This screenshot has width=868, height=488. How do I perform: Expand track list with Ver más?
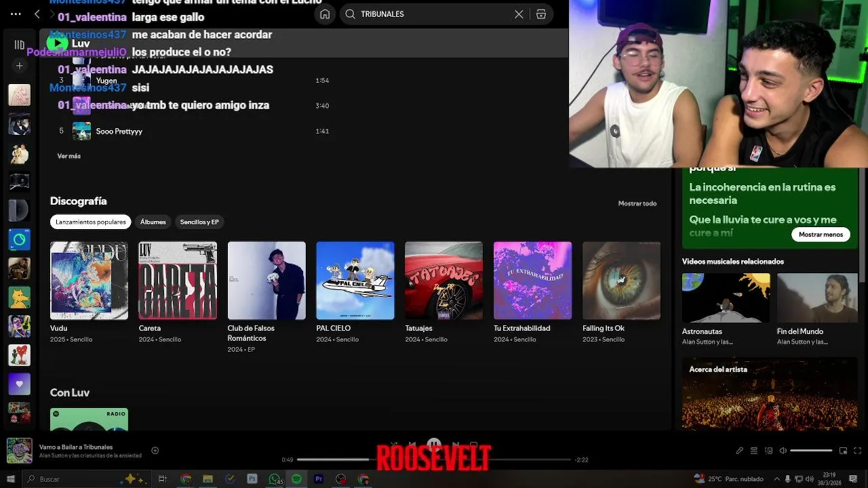pos(69,156)
